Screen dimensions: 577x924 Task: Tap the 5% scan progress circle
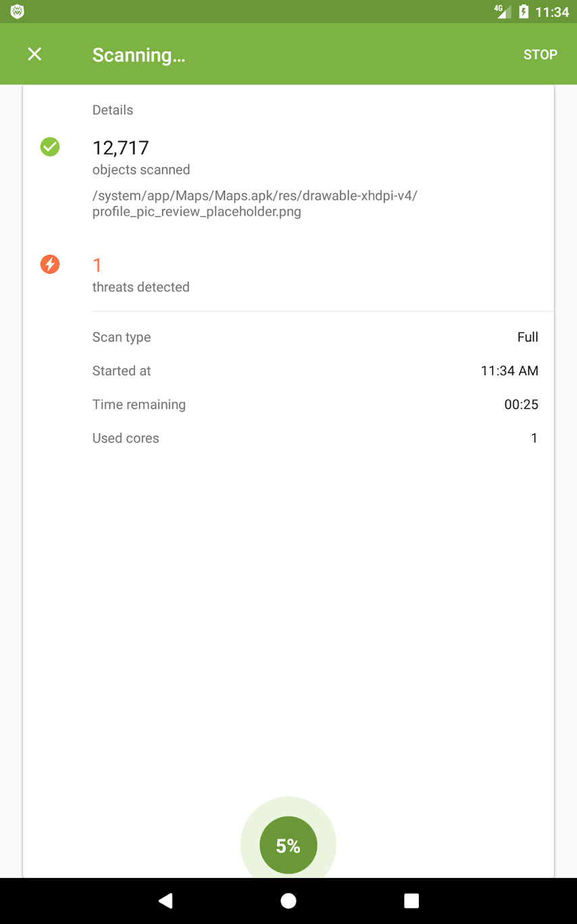coord(288,845)
